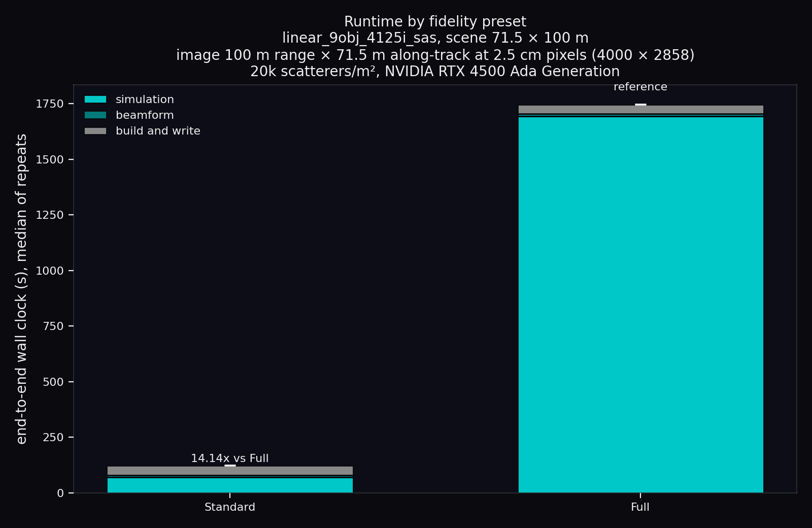Click the gray build-and-write segment of Full bar
Screen dimensions: 812x528
(x=640, y=109)
